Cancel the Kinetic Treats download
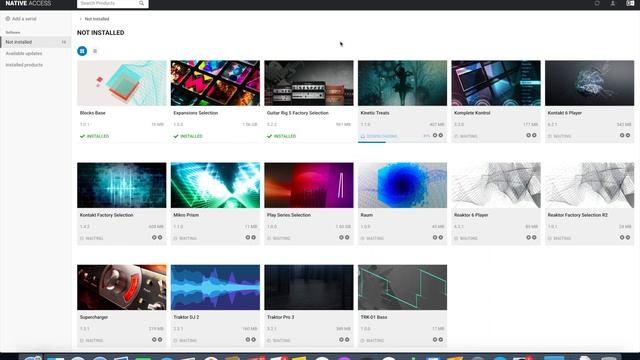 (440, 136)
